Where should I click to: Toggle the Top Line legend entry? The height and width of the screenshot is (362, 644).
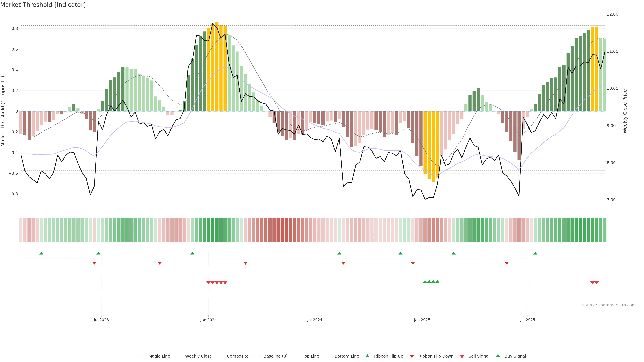pyautogui.click(x=311, y=356)
